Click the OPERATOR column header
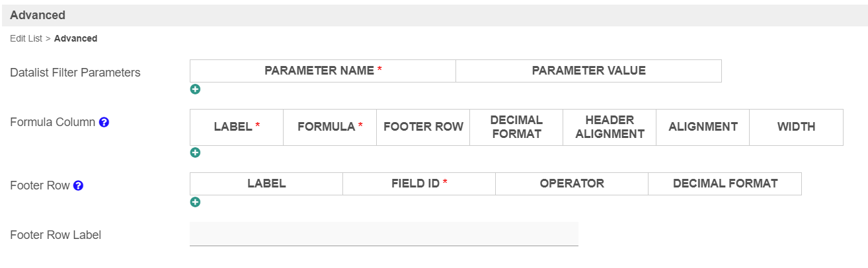 click(x=572, y=184)
